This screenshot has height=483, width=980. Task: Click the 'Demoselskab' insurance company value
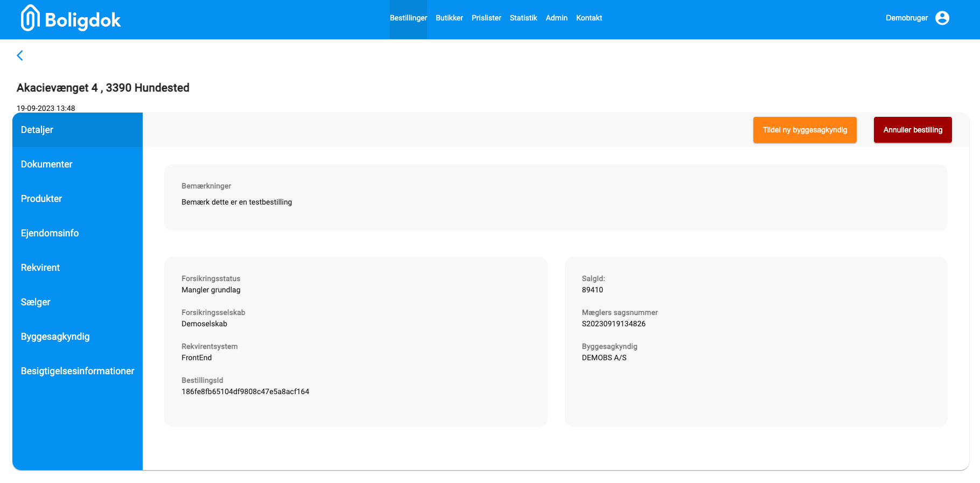(x=205, y=324)
